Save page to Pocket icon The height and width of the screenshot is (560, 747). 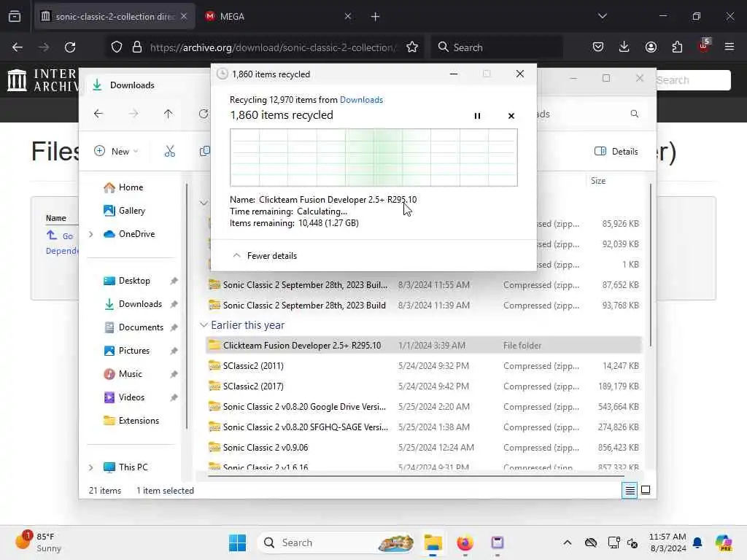tap(598, 47)
